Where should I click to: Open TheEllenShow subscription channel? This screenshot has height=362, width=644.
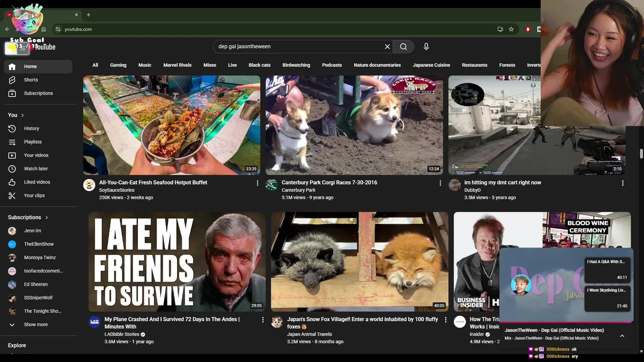point(38,244)
